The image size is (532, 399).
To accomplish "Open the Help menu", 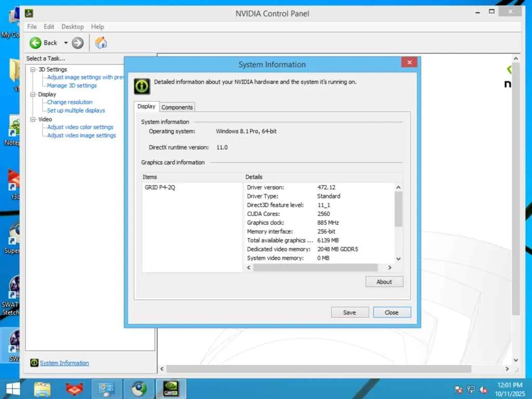I will coord(97,26).
